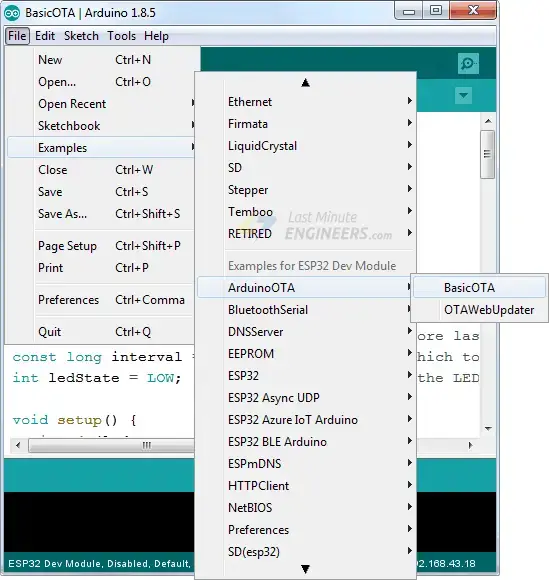
Task: Expand ESP32 BLE Arduino examples
Action: click(x=306, y=442)
